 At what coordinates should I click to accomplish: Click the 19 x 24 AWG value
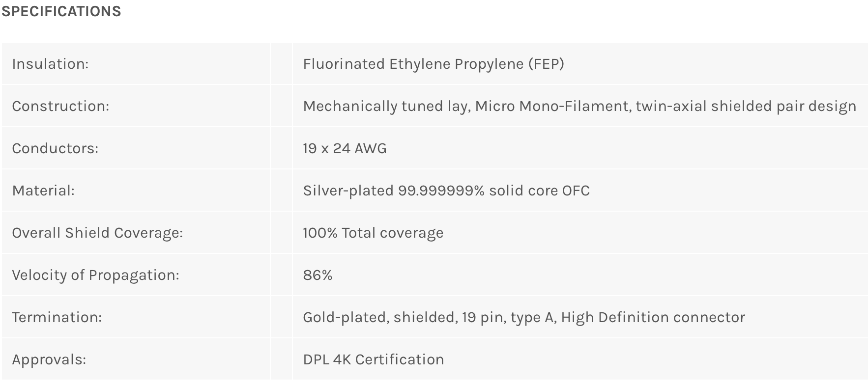click(345, 148)
